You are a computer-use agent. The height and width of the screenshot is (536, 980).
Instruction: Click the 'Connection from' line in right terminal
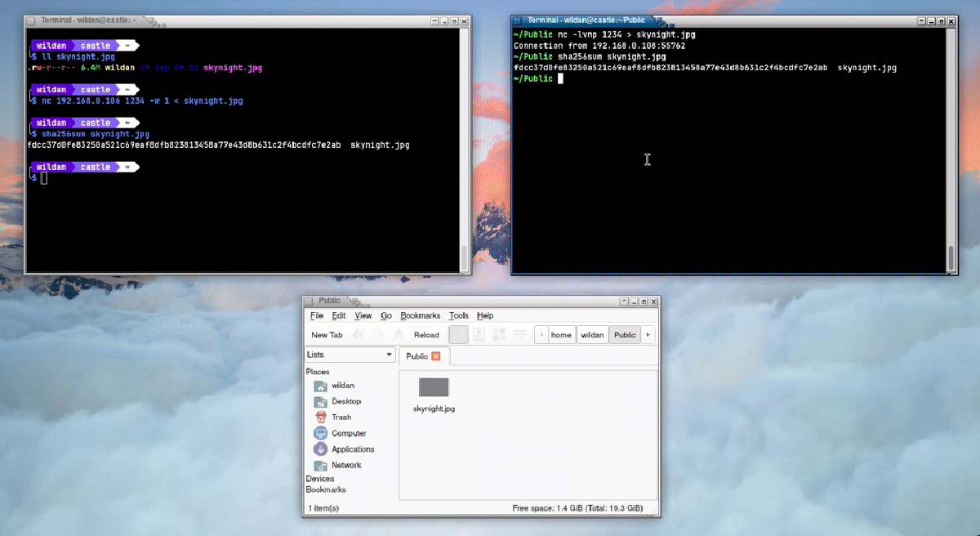click(x=599, y=47)
